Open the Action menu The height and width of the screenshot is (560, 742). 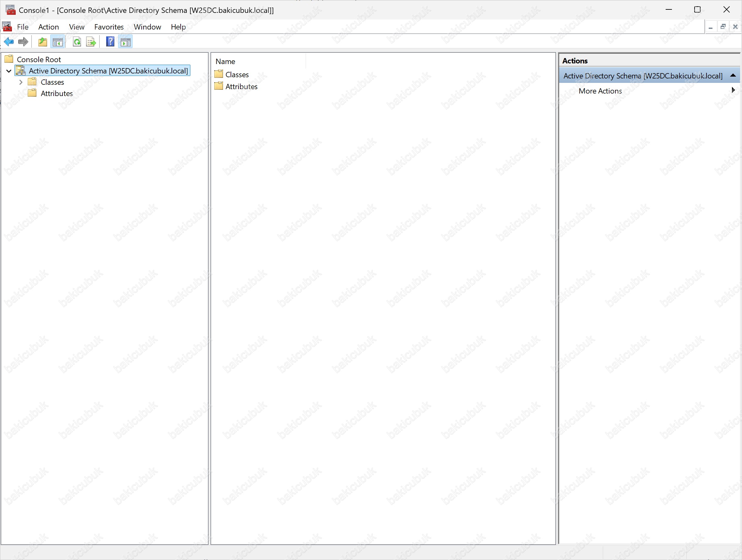(49, 27)
